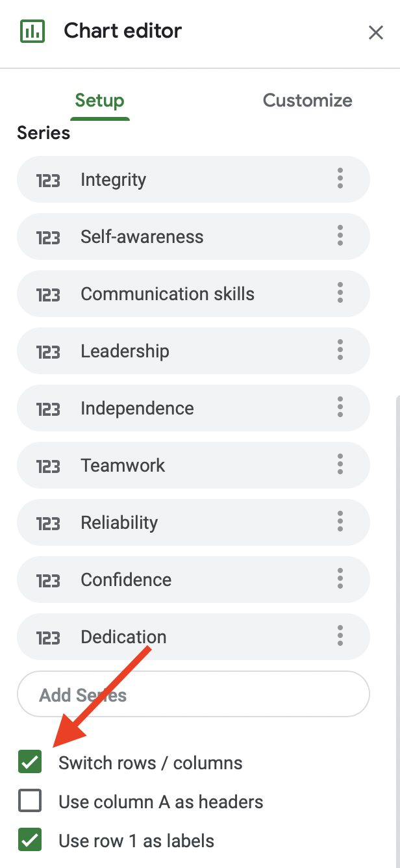Viewport: 400px width, 868px height.
Task: Open the options menu for Communication skills series
Action: [340, 294]
